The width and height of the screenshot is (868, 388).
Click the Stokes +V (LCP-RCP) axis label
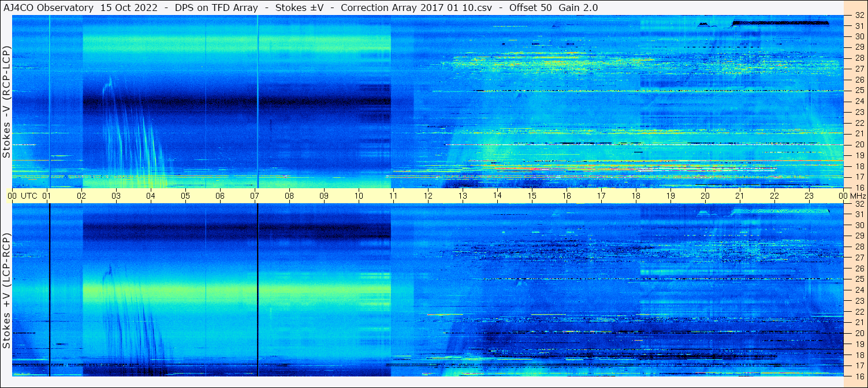[x=6, y=292]
